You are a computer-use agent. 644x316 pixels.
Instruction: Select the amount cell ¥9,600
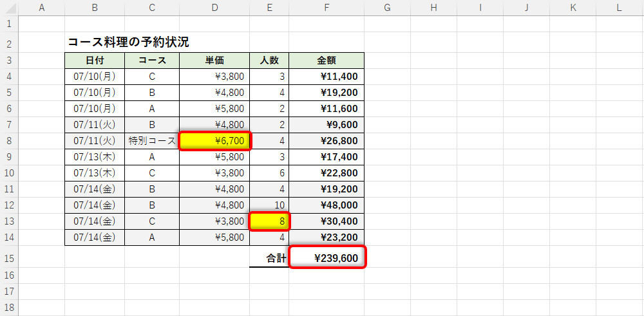click(x=327, y=125)
